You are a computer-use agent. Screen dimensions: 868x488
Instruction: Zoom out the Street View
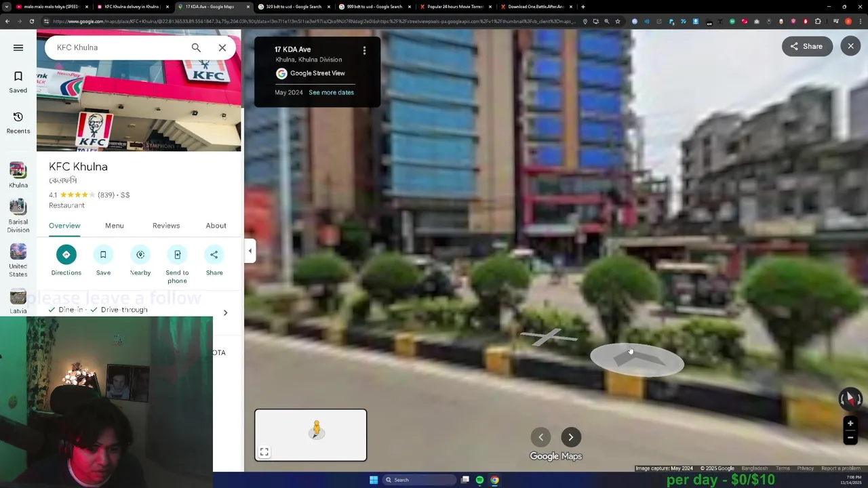click(x=850, y=438)
